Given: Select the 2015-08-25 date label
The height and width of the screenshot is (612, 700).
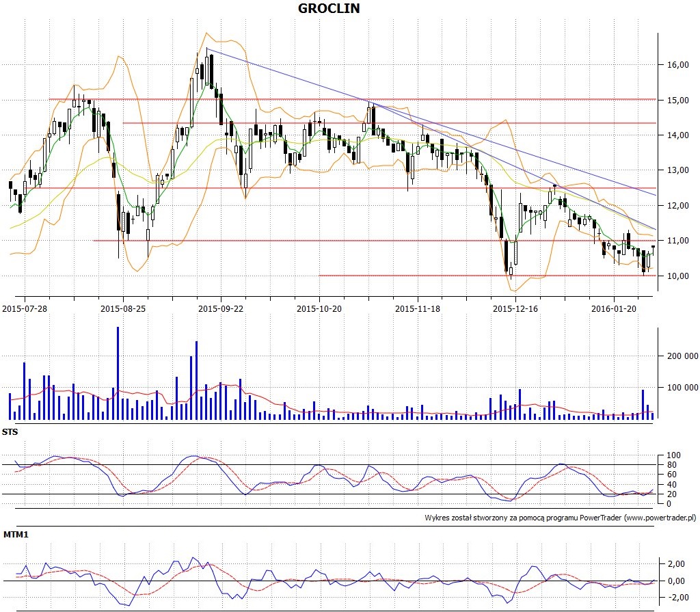Looking at the screenshot, I should [123, 308].
